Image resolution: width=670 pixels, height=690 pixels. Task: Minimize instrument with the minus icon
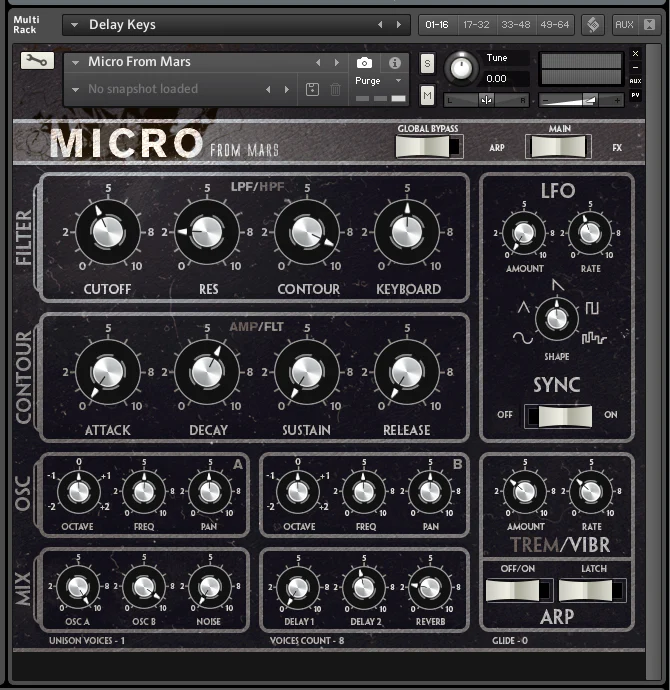tap(635, 67)
